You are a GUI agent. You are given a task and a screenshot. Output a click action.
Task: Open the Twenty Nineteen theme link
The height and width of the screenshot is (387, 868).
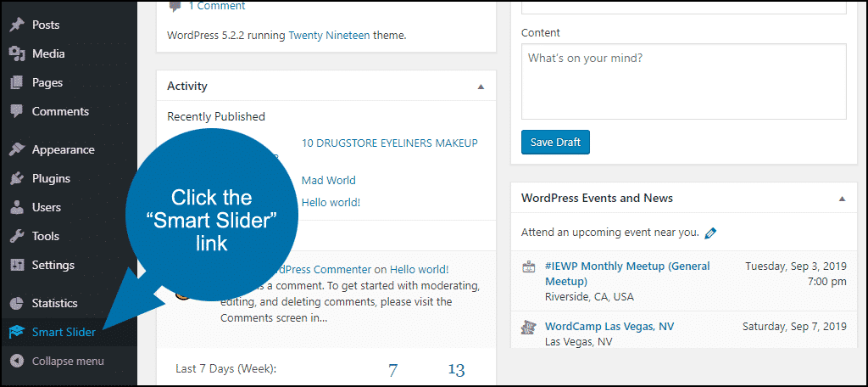[329, 35]
